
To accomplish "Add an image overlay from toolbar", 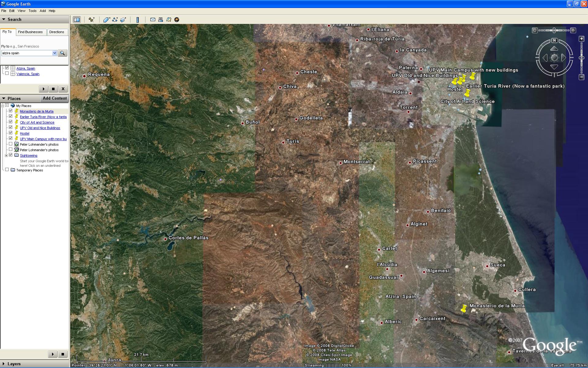I will [123, 20].
